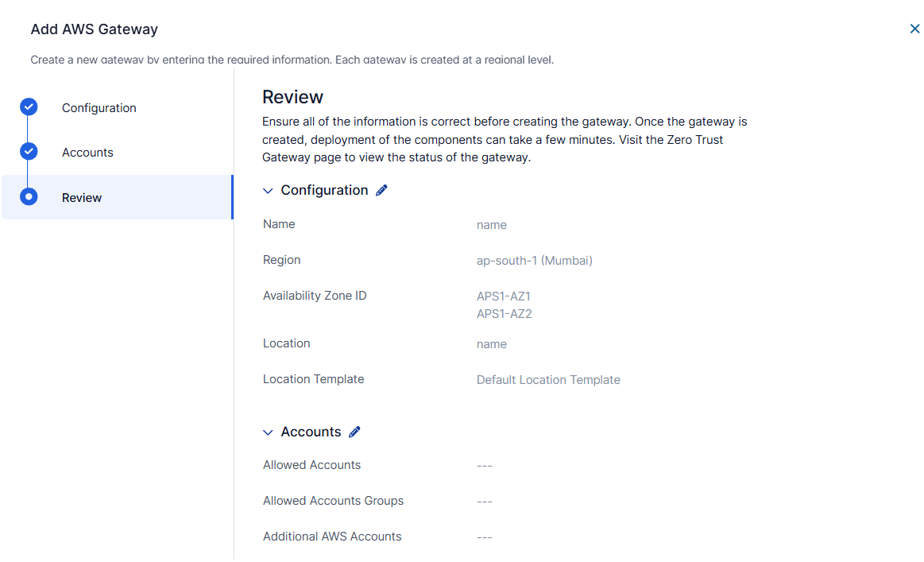Click the Review page heading
The width and height of the screenshot is (924, 562).
coord(293,97)
